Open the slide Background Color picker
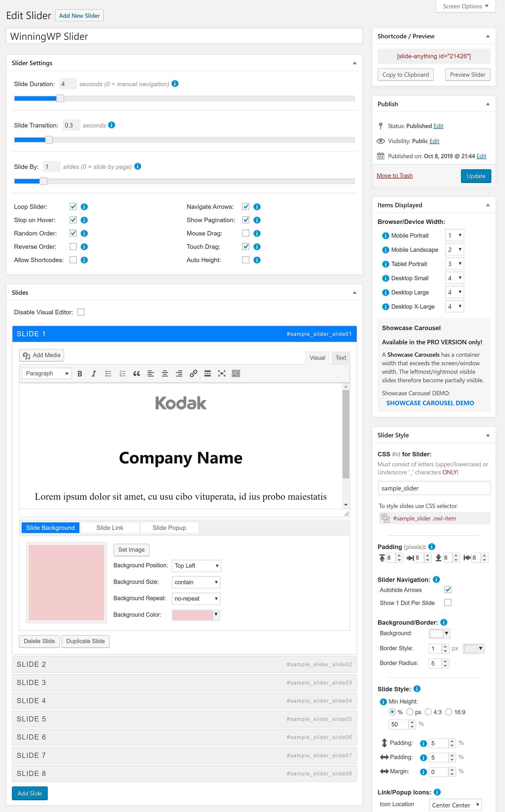The height and width of the screenshot is (812, 505). coord(196,615)
